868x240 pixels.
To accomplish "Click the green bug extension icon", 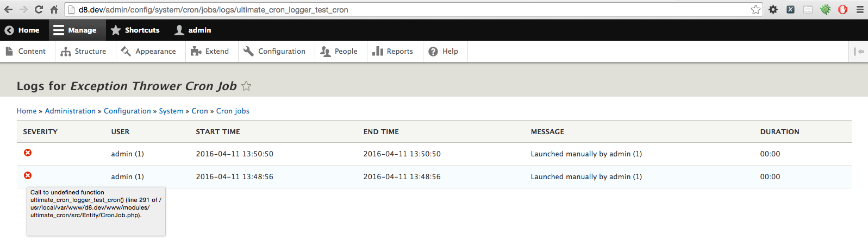I will pos(825,10).
